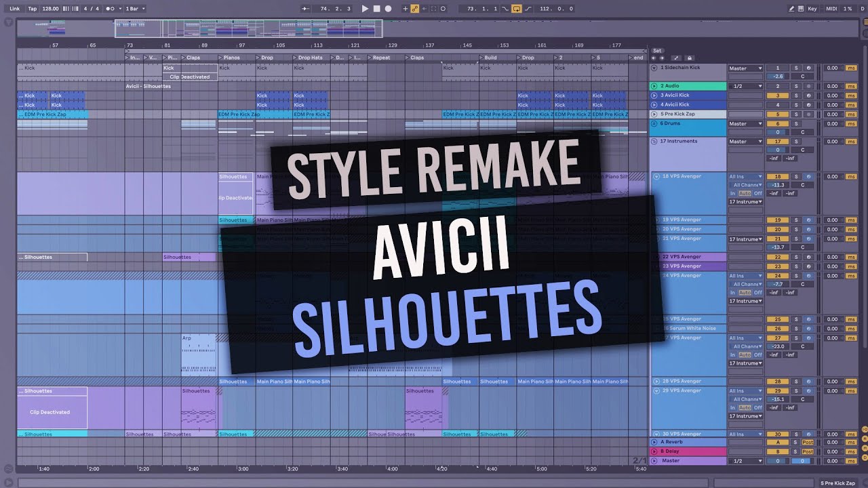Open track 18 All Ins input dropdown
This screenshot has height=488, width=868.
tap(746, 177)
